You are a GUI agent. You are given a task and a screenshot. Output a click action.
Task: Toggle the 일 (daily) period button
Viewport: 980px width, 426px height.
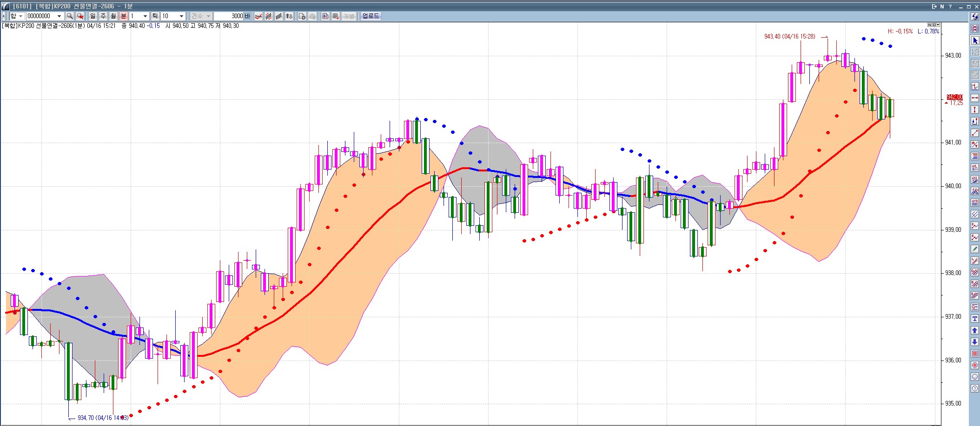(x=93, y=16)
